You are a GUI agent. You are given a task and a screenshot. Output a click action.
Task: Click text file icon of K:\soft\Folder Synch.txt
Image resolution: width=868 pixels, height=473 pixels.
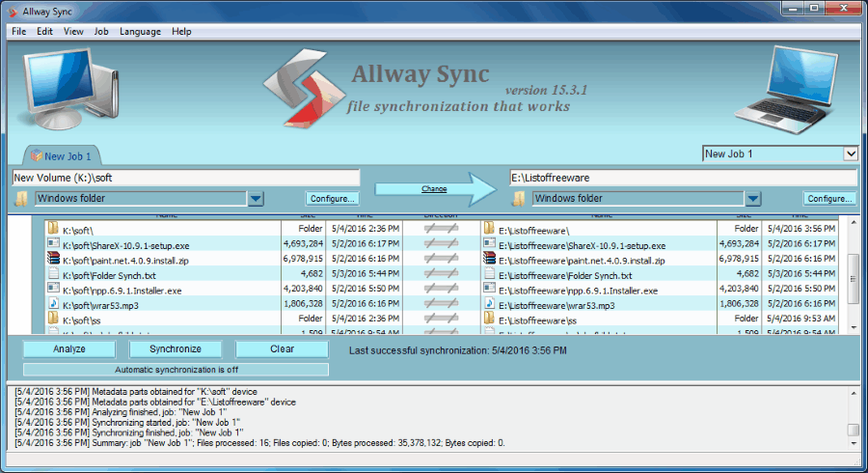tap(53, 273)
